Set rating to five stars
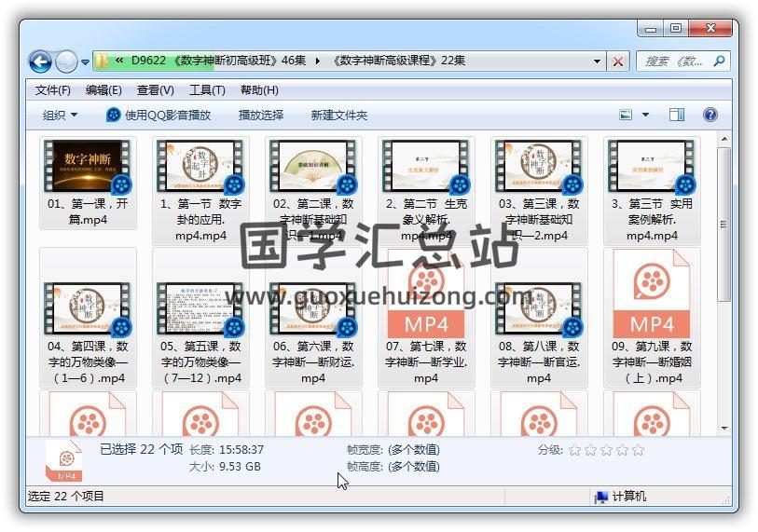The height and width of the screenshot is (532, 758). point(638,450)
